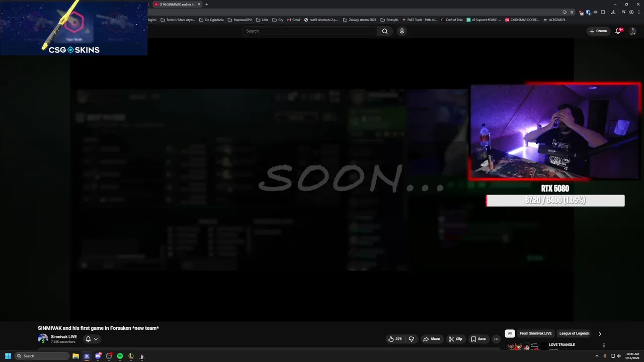Show hidden system tray icons chevron
Viewport: 644px width, 362px height.
[597, 356]
